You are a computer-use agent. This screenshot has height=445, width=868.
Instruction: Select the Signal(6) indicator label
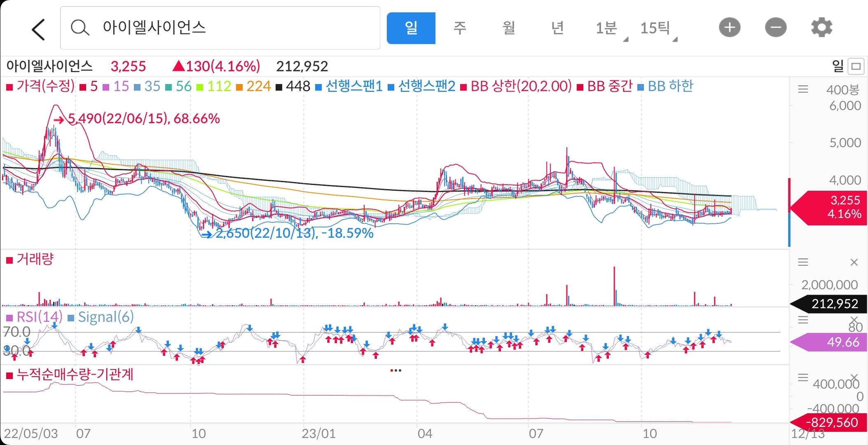101,317
